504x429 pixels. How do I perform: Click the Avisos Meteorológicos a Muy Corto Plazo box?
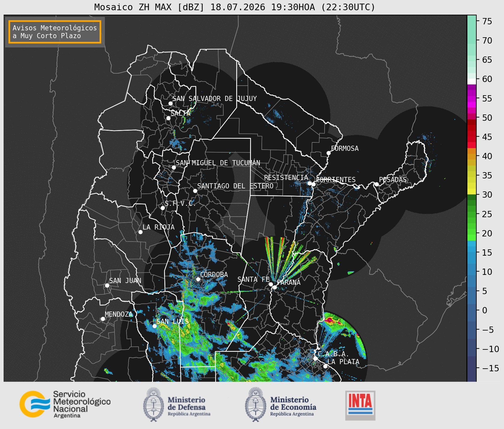[x=55, y=32]
